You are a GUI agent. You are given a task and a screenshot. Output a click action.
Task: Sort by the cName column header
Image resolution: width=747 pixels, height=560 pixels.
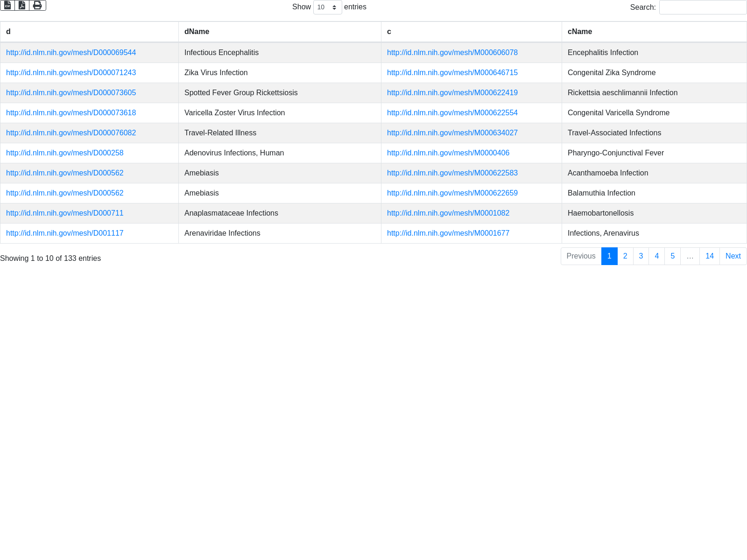click(579, 32)
